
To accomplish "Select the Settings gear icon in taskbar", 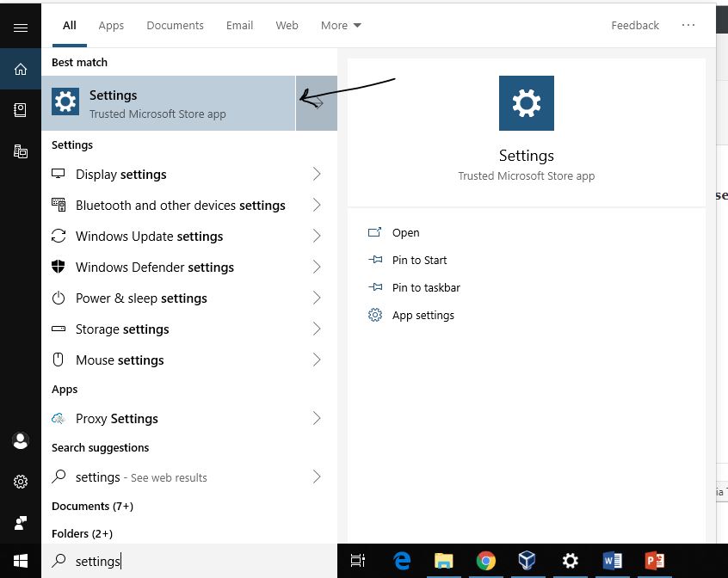I will point(570,561).
